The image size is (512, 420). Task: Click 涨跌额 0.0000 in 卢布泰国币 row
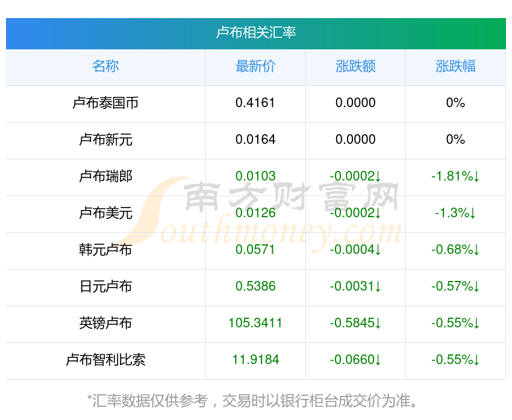[355, 103]
